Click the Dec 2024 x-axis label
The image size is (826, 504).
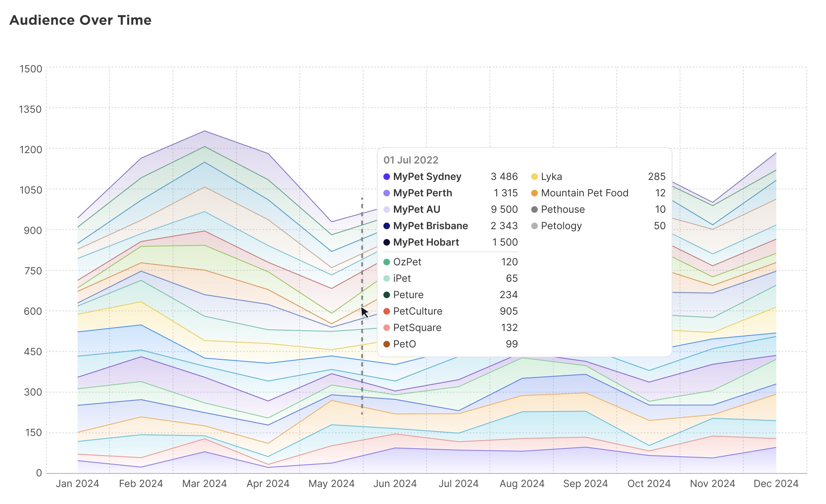pos(776,484)
